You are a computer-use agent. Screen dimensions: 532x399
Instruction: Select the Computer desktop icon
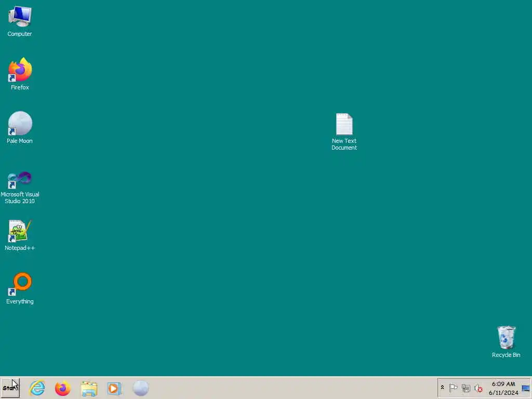pos(20,21)
